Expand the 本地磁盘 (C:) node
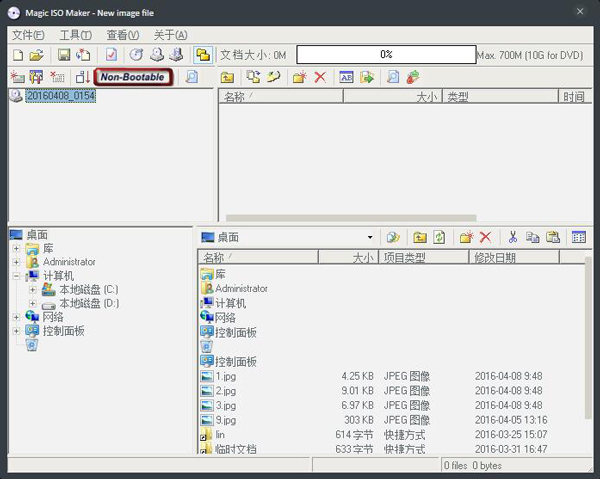 33,290
